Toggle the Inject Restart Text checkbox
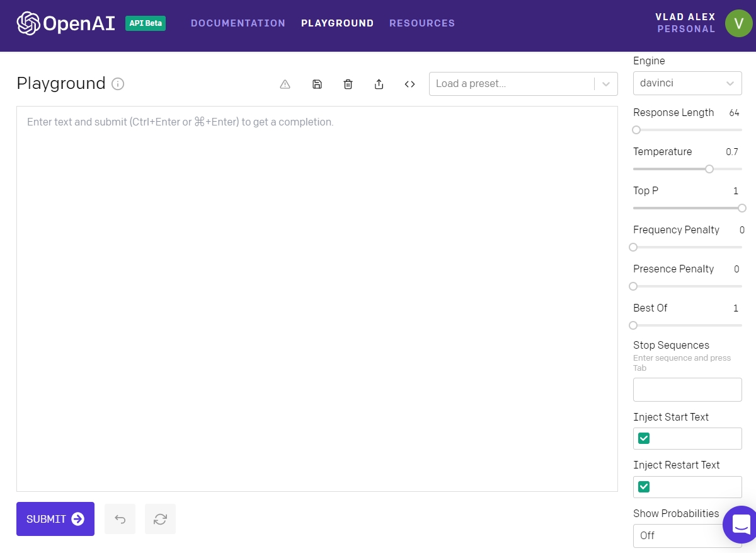 (x=644, y=487)
